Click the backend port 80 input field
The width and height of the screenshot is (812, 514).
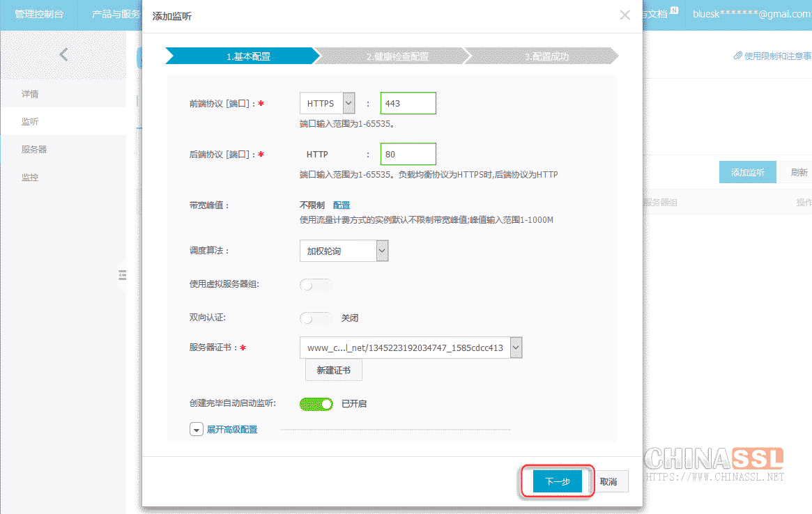[x=408, y=155]
